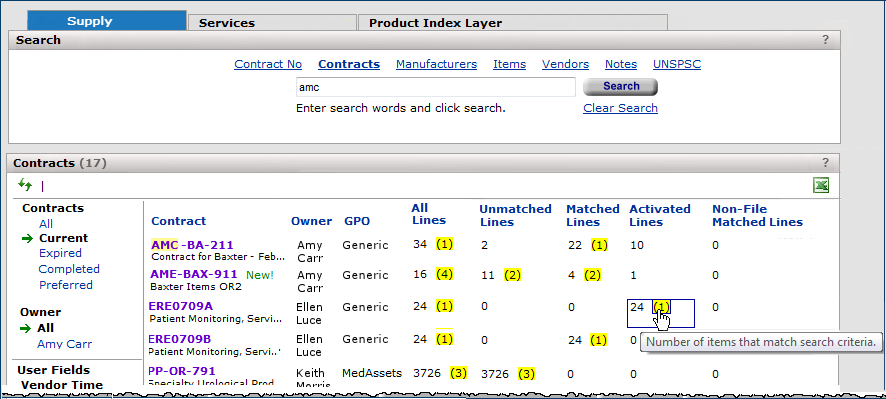
Task: Sort by the Contract column header
Action: [179, 221]
